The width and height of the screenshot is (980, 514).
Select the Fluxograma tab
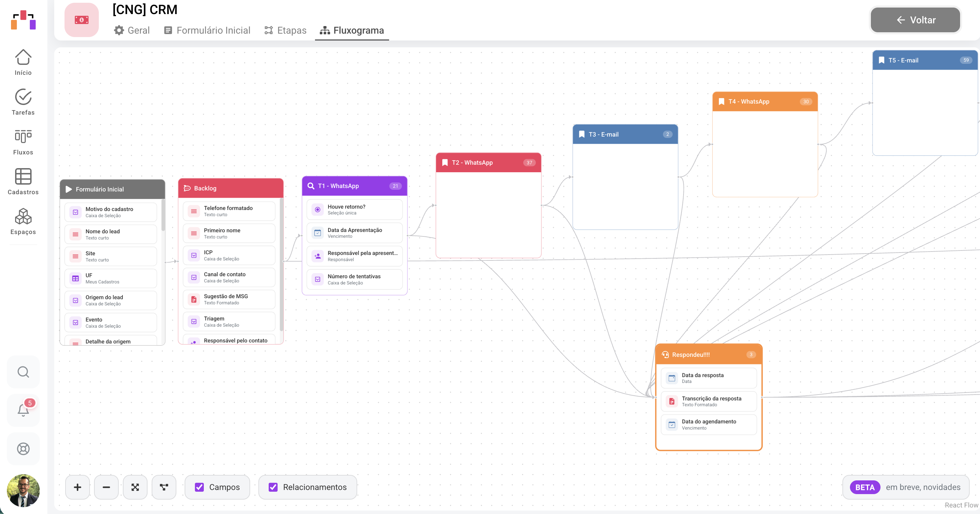[x=352, y=31]
